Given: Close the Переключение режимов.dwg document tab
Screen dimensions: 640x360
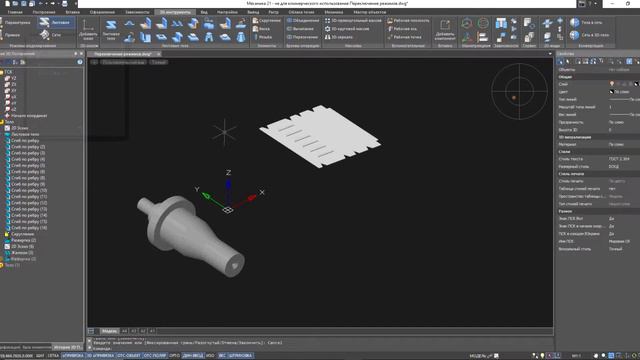Looking at the screenshot, I should (x=158, y=54).
